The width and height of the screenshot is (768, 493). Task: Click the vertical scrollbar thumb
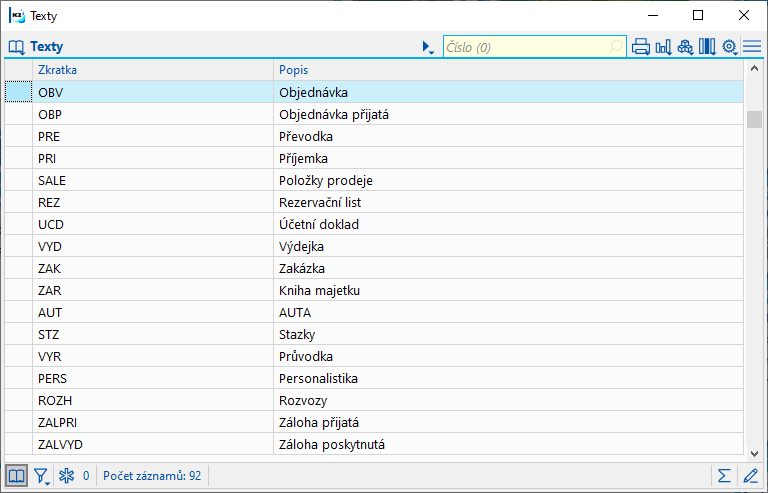[x=755, y=119]
